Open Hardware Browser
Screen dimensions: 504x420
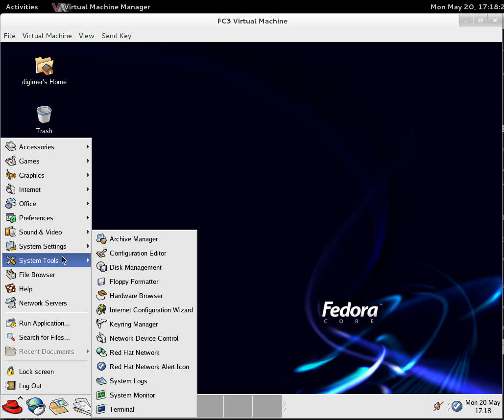(144, 296)
